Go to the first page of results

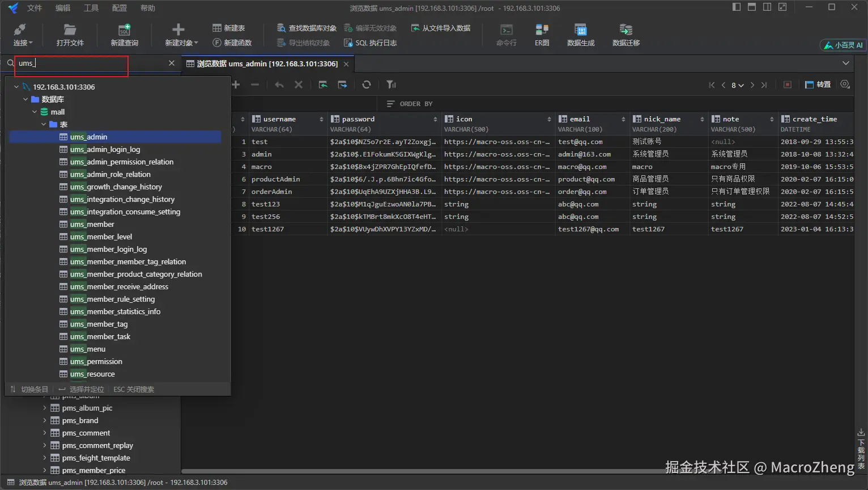712,85
